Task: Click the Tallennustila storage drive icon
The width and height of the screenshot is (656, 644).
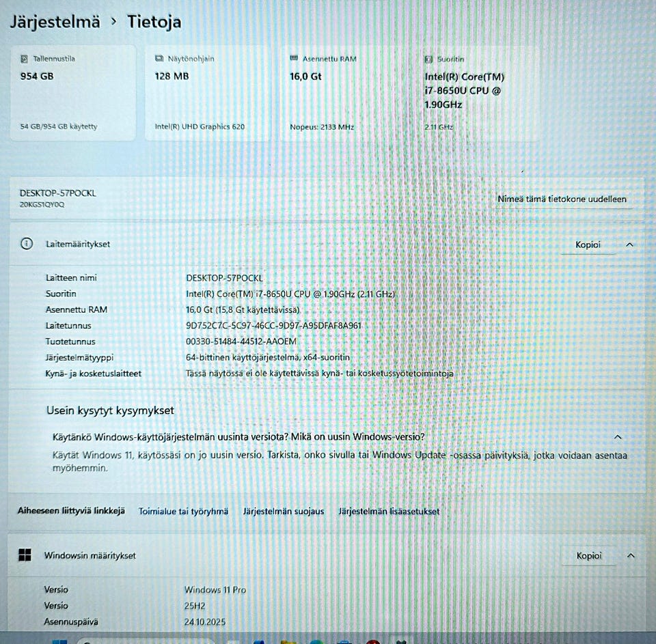Action: [25, 59]
